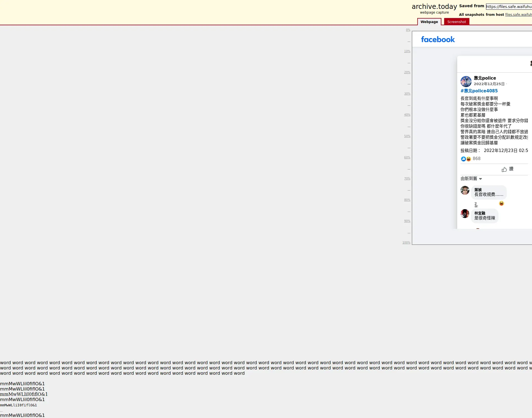532x418 pixels.
Task: Switch to the Webpage tab
Action: click(429, 22)
